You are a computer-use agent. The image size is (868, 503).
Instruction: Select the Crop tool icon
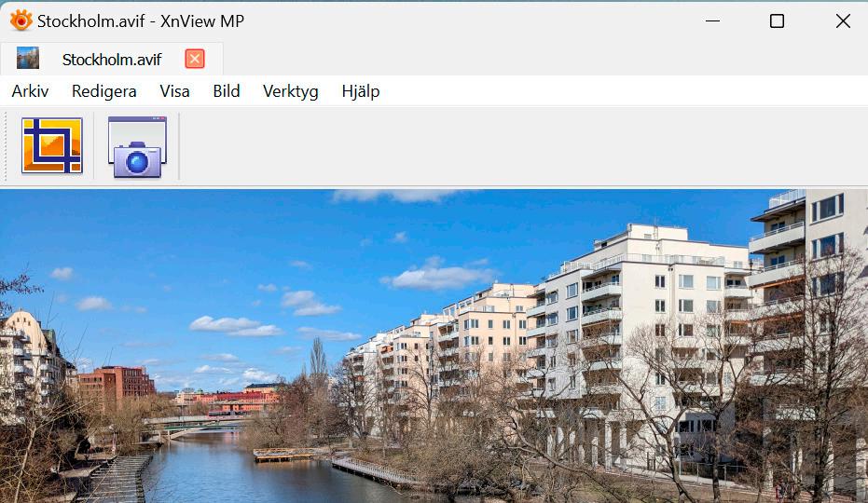pyautogui.click(x=52, y=145)
